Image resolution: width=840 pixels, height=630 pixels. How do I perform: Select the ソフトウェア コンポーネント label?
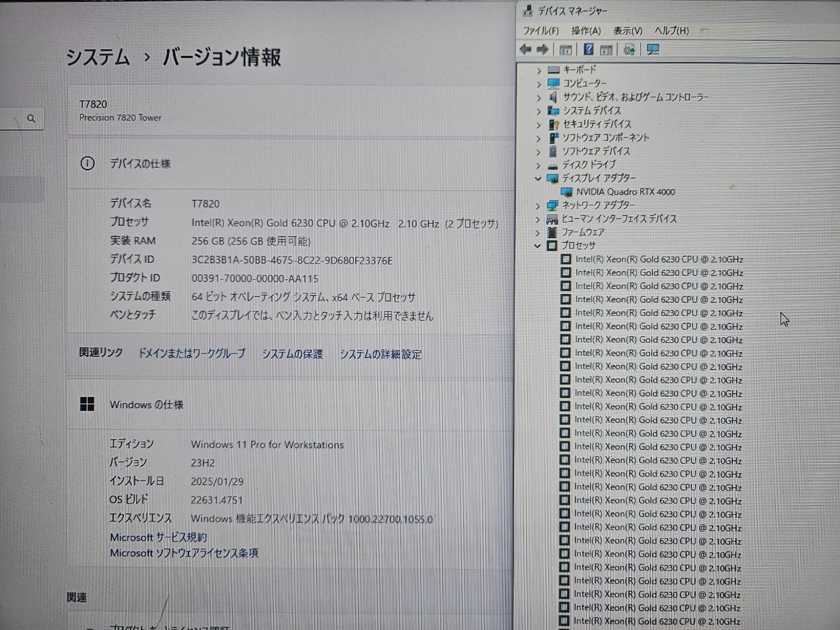pyautogui.click(x=605, y=138)
